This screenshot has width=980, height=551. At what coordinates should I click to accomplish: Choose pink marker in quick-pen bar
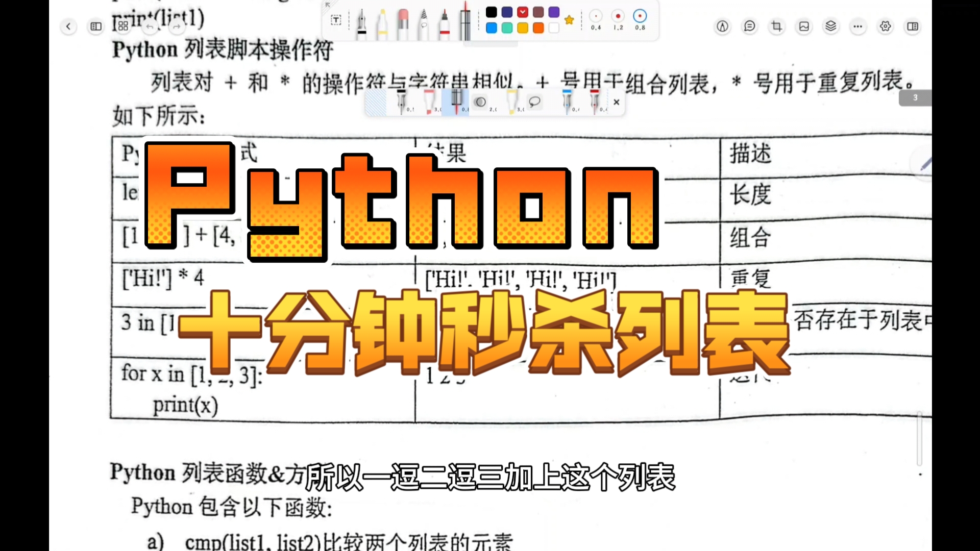click(x=430, y=102)
